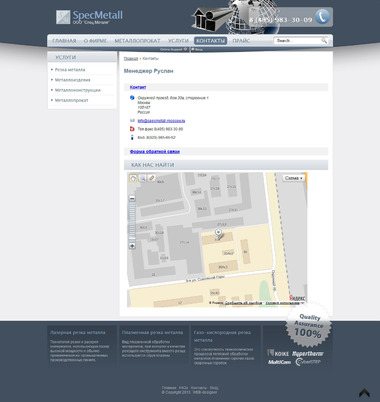Open Резка металла in the services sidebar
The image size is (380, 402).
[70, 70]
